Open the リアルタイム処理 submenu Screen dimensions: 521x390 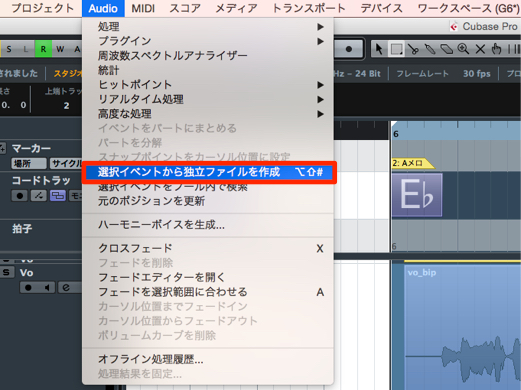pyautogui.click(x=208, y=99)
